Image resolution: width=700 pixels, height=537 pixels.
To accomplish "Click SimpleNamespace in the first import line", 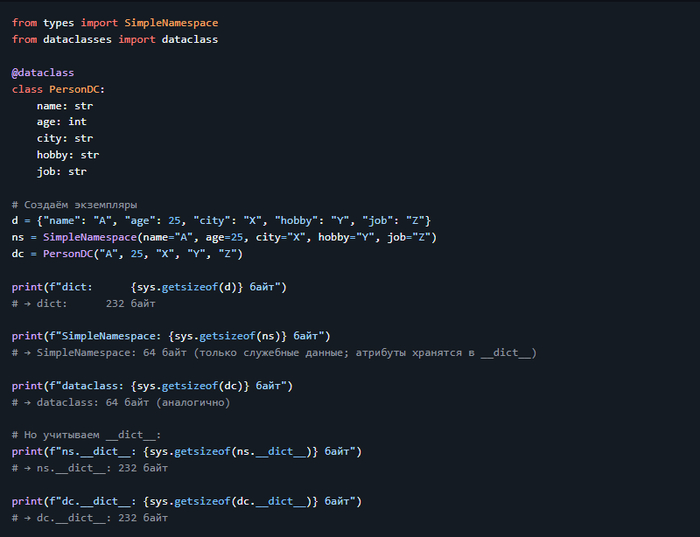I will tap(171, 23).
